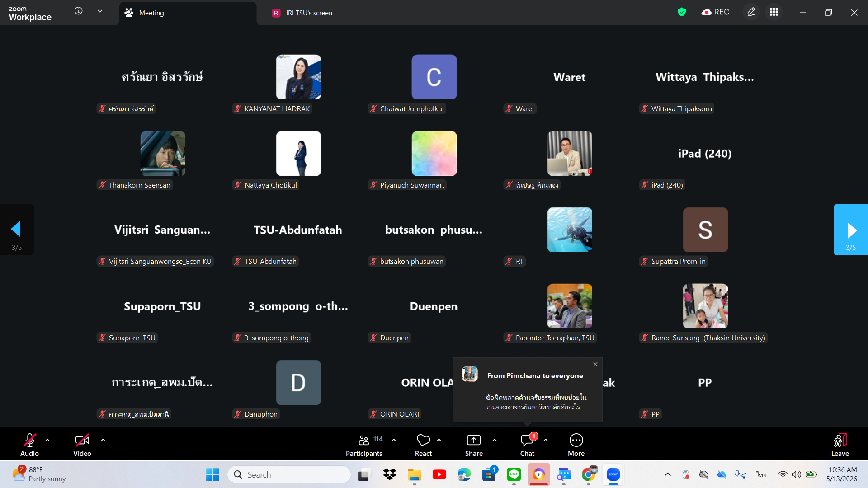The image size is (868, 488).
Task: Expand the React options caret
Action: [x=439, y=440]
